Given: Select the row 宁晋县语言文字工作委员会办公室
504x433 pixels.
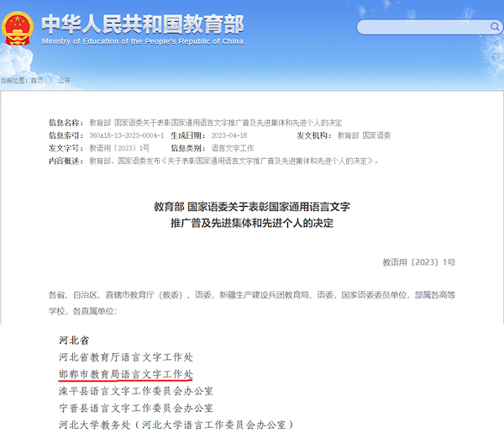Looking at the screenshot, I should coord(135,409).
